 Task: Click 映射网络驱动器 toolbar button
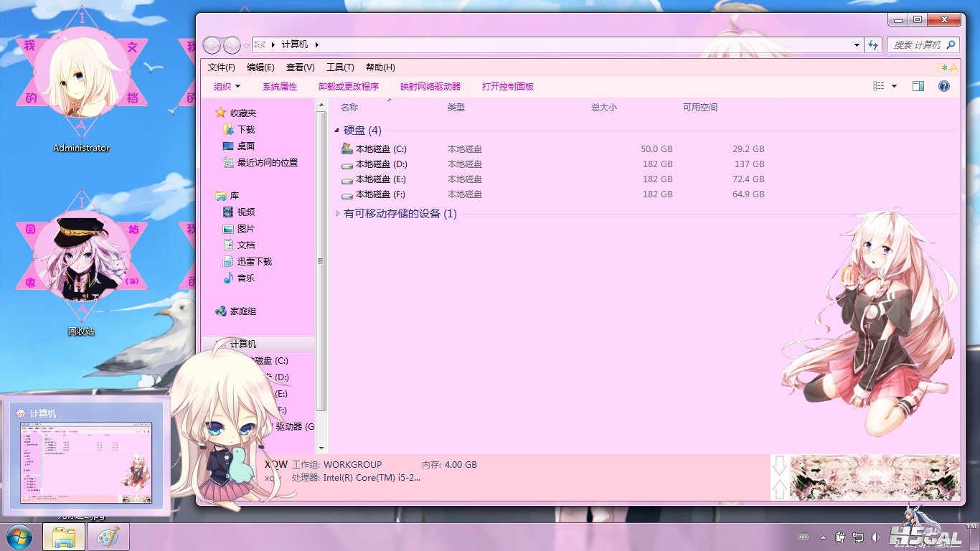click(430, 86)
